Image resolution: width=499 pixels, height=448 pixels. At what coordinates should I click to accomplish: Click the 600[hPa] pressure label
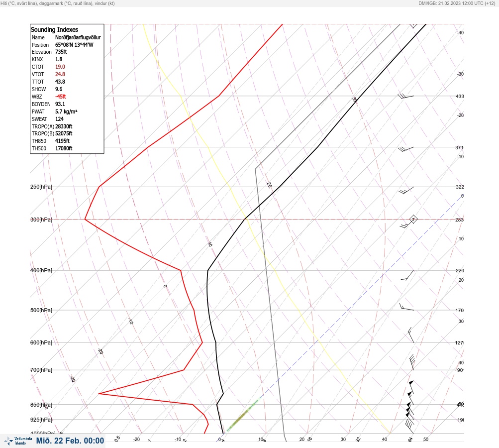coord(41,342)
